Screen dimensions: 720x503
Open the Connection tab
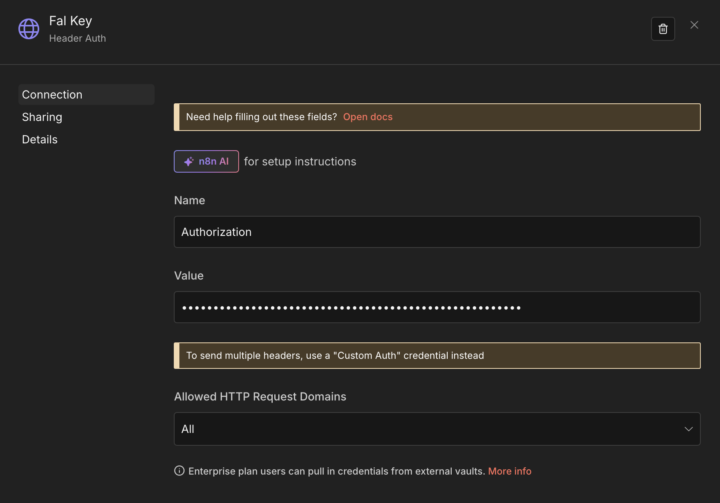point(86,95)
